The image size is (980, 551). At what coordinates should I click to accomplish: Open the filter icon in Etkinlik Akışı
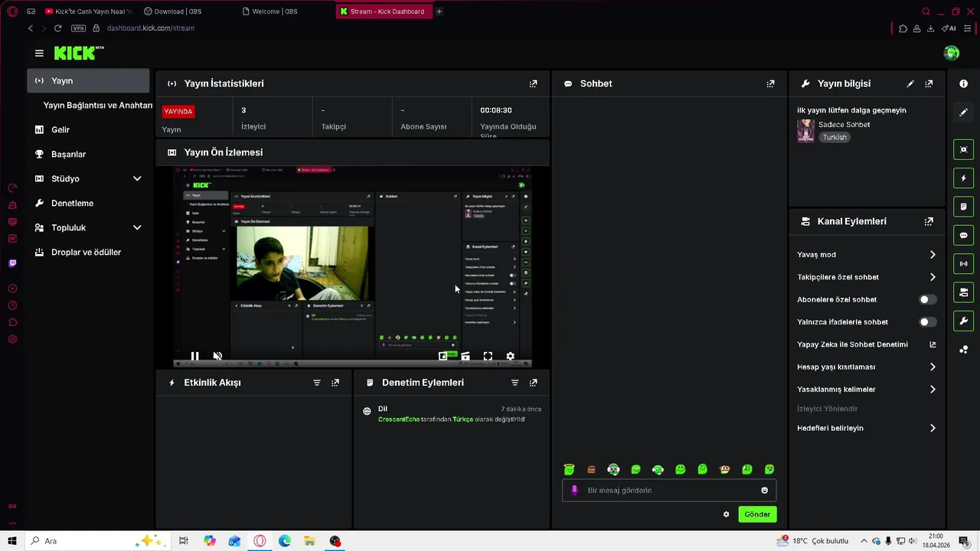[x=317, y=383]
